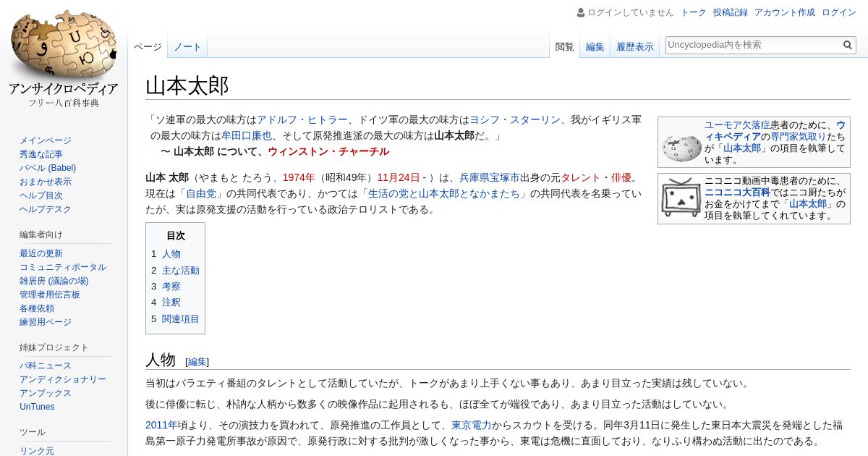Click 山本太郎 link in Niconico box
The width and height of the screenshot is (868, 456).
click(x=808, y=204)
